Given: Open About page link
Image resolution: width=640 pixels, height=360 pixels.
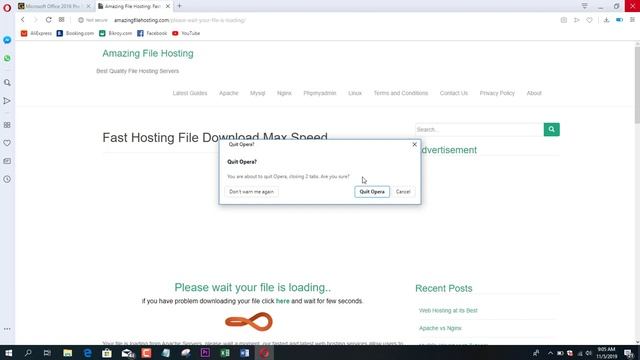Looking at the screenshot, I should [x=534, y=93].
